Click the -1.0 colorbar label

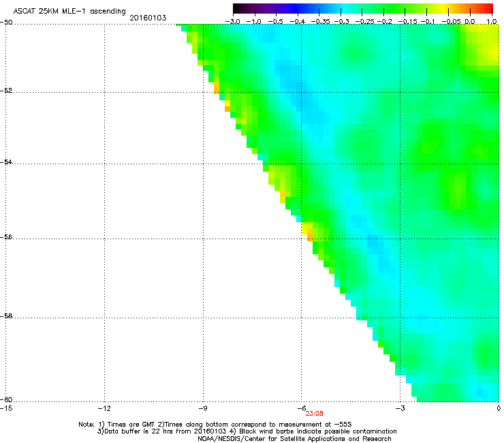pos(254,22)
